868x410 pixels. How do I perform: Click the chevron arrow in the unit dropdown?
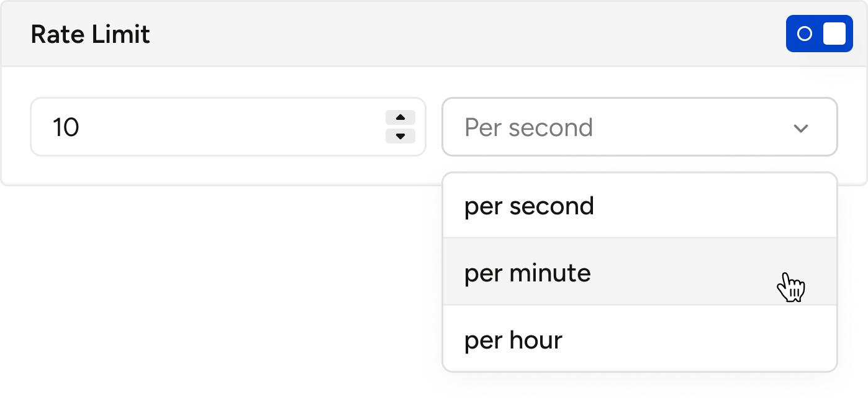(801, 128)
